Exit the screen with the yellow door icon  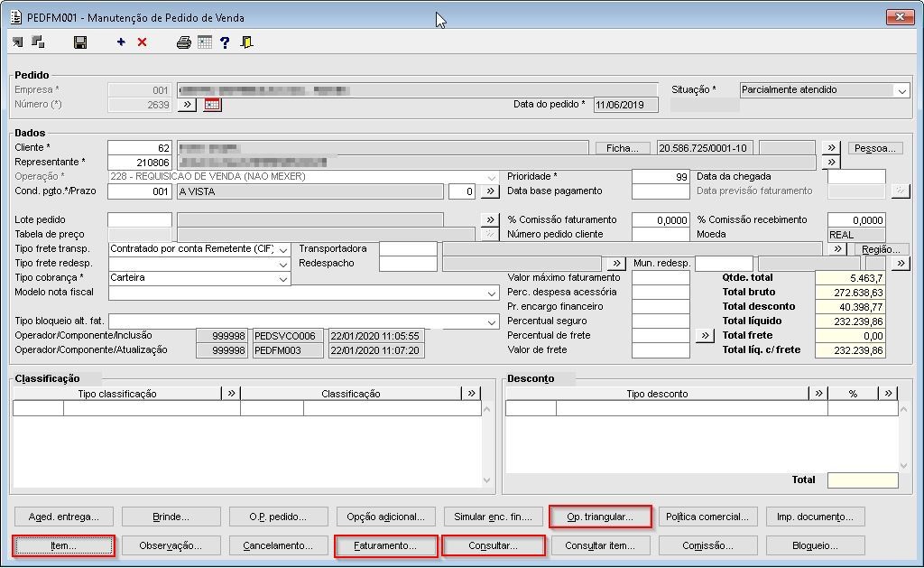[x=246, y=42]
